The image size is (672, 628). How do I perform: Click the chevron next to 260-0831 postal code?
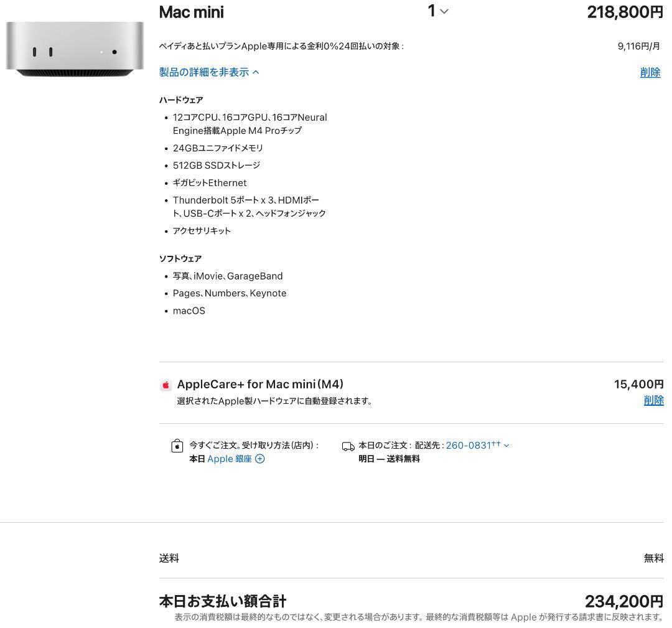point(506,445)
